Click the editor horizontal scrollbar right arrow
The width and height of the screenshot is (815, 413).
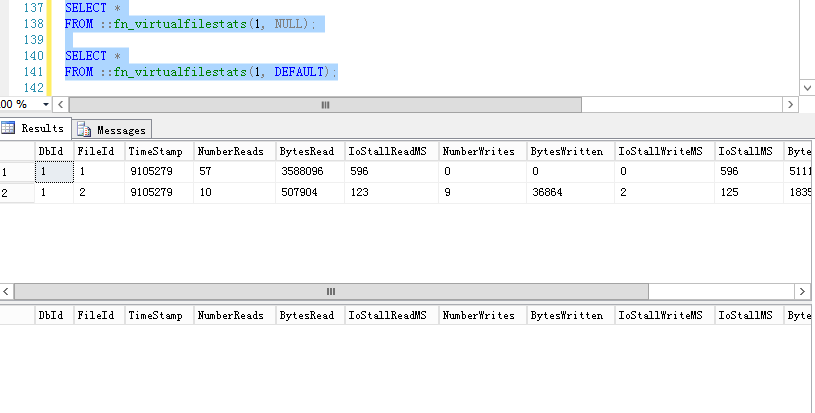click(x=792, y=104)
